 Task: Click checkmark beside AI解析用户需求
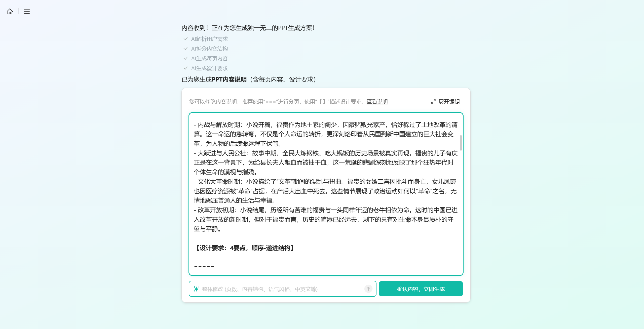pos(185,39)
